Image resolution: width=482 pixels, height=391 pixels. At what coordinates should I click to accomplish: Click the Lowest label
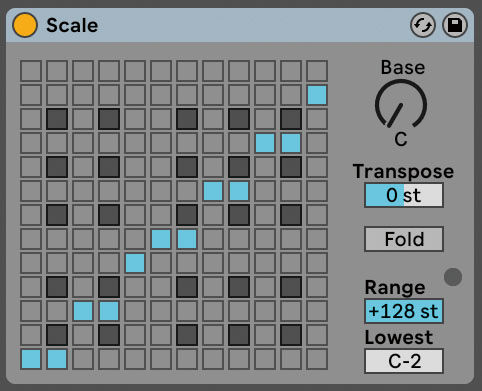tap(399, 337)
